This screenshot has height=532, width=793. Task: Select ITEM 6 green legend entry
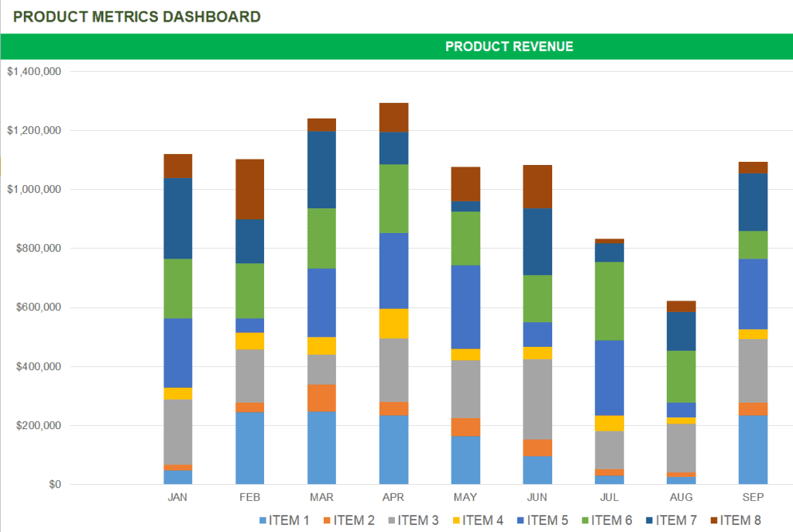pyautogui.click(x=607, y=520)
